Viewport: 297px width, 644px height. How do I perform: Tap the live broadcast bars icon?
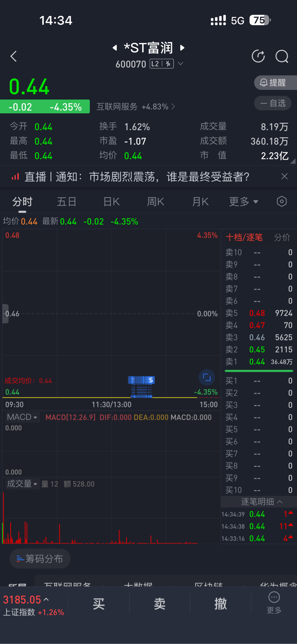(x=15, y=177)
